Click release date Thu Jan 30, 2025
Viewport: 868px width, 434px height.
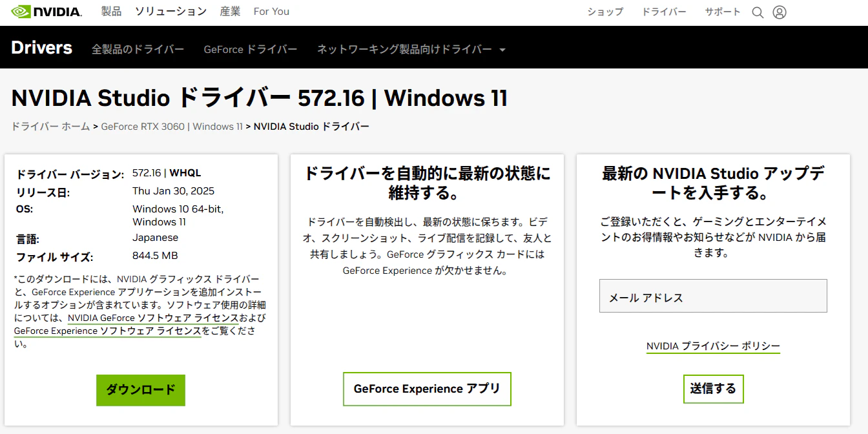[x=173, y=191]
